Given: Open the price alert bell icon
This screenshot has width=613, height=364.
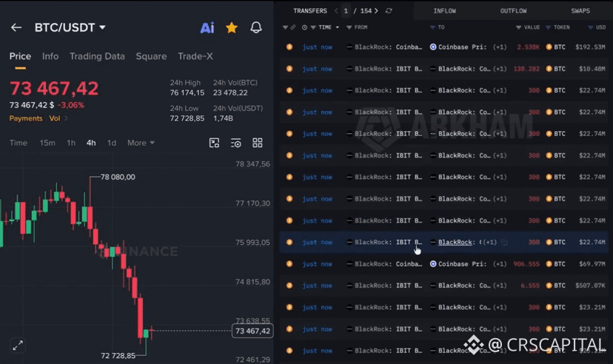Looking at the screenshot, I should pos(256,27).
